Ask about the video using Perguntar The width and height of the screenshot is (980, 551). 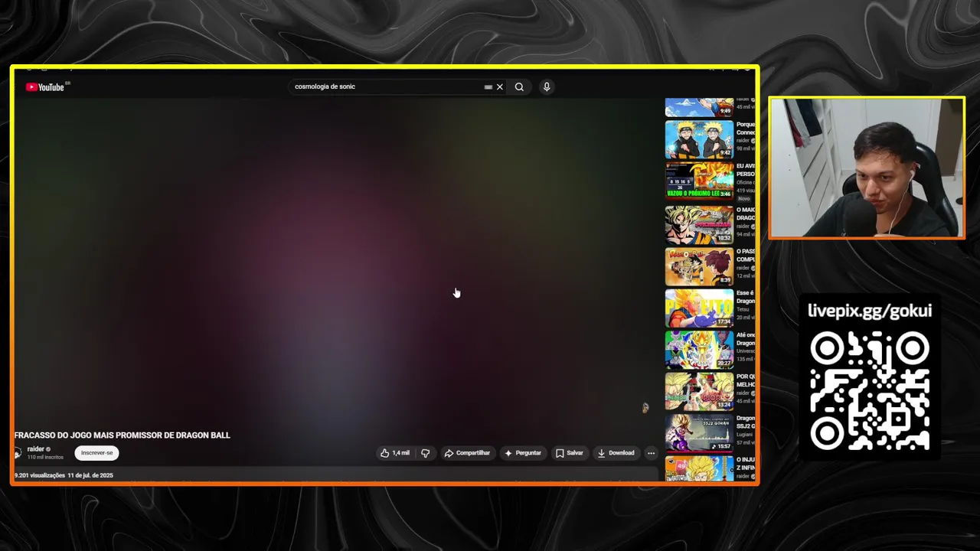(x=523, y=453)
